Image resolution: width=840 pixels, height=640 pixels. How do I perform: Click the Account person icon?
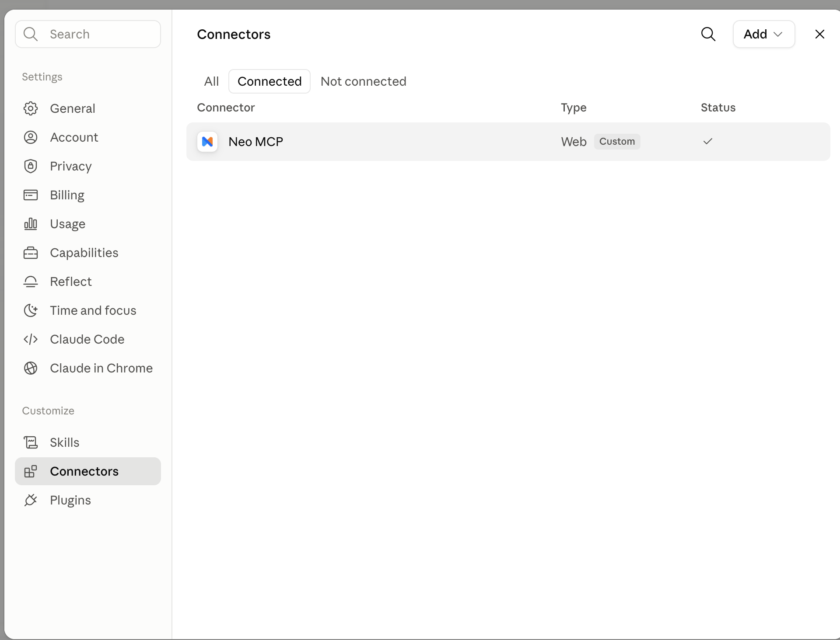click(x=31, y=137)
